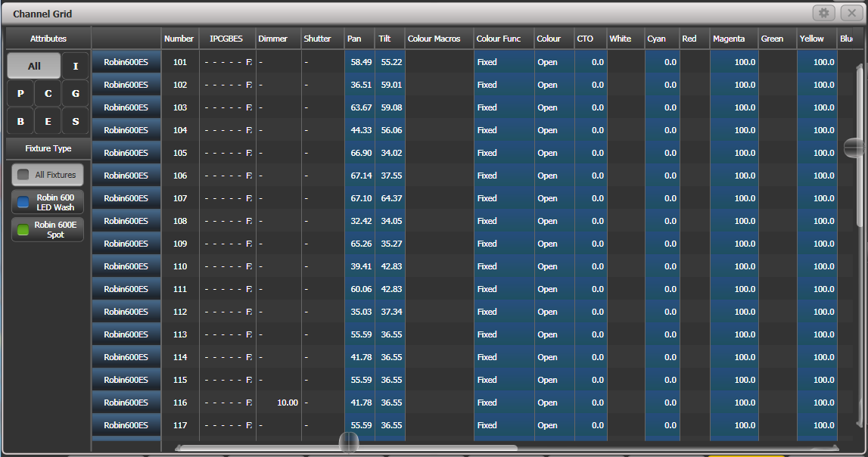Toggle the All Fixtures filter
Screen dimensions: 868x457
tap(47, 175)
